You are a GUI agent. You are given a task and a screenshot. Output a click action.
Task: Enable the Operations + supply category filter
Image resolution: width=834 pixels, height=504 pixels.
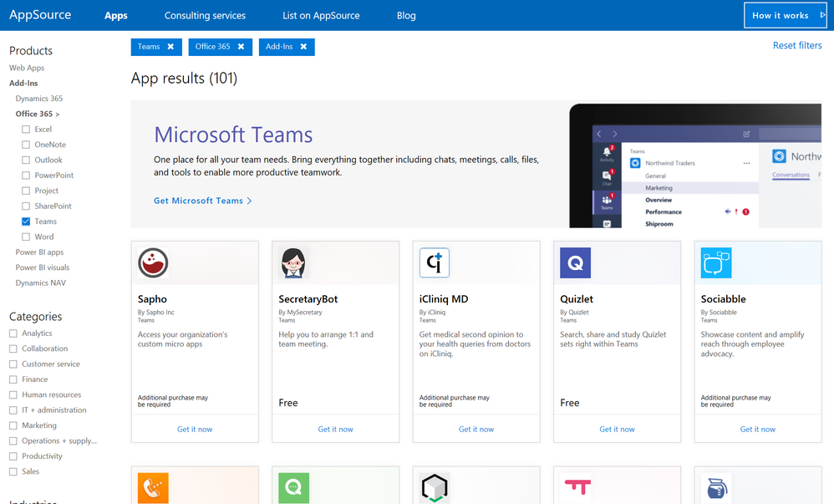click(x=13, y=441)
